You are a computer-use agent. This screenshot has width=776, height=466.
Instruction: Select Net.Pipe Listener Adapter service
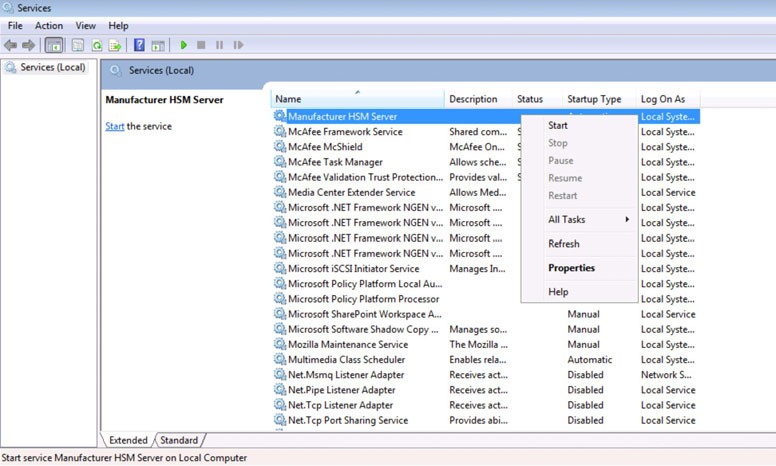coord(342,390)
